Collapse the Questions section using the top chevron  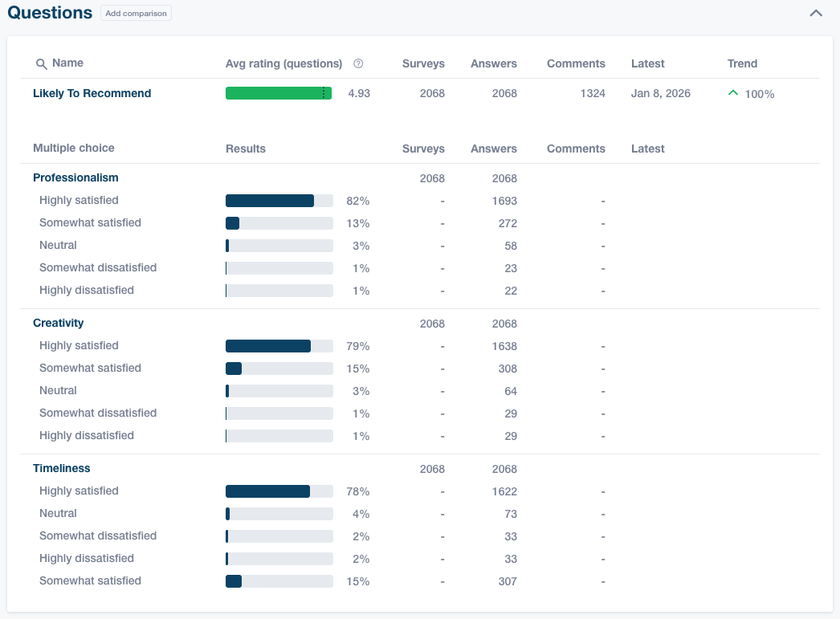pos(816,13)
